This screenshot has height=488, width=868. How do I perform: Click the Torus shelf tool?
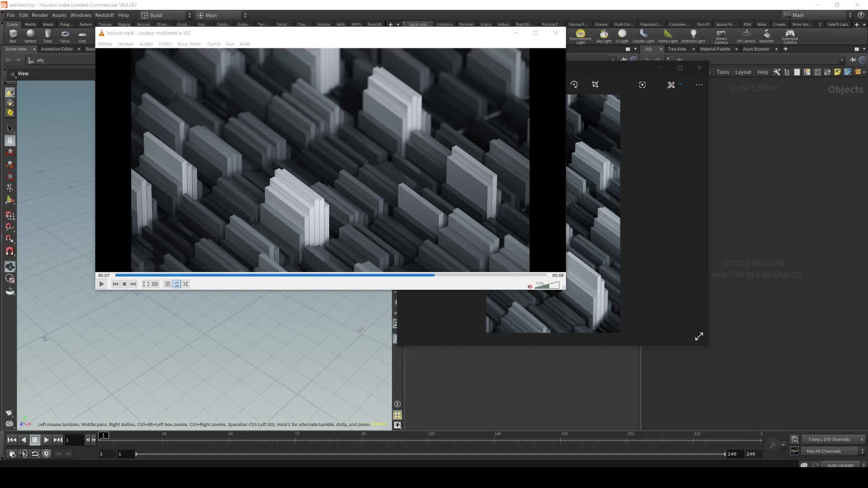click(x=65, y=35)
